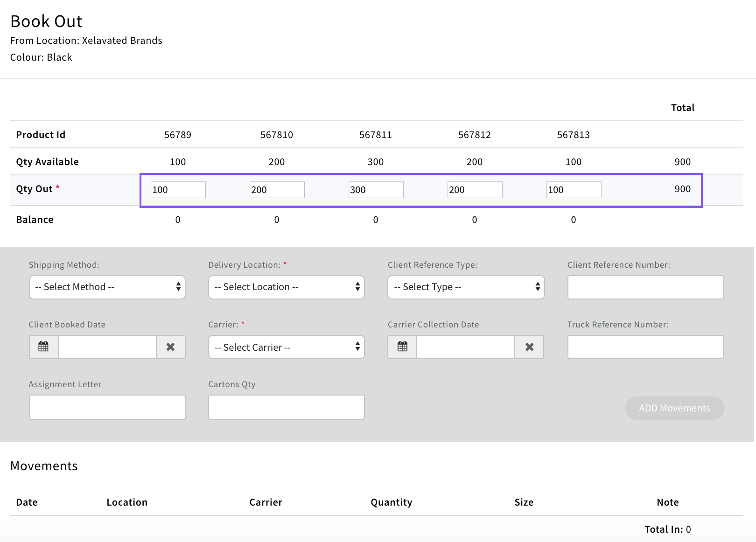Open the Client Booked Date calendar icon

pyautogui.click(x=43, y=347)
